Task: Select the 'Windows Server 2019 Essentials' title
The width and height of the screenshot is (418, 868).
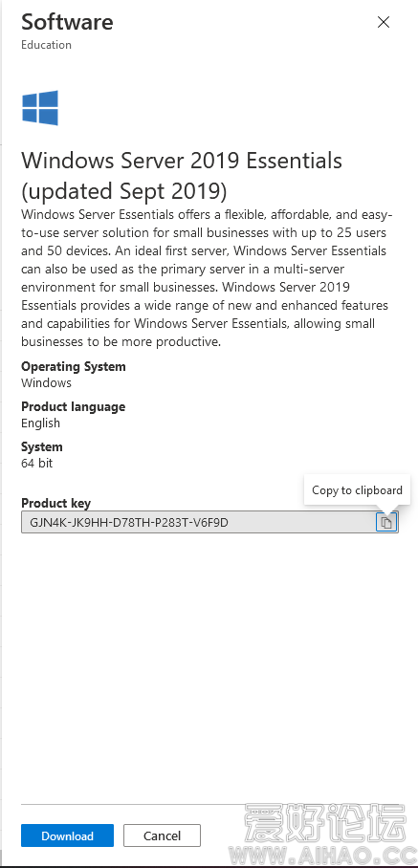Action: [x=182, y=161]
